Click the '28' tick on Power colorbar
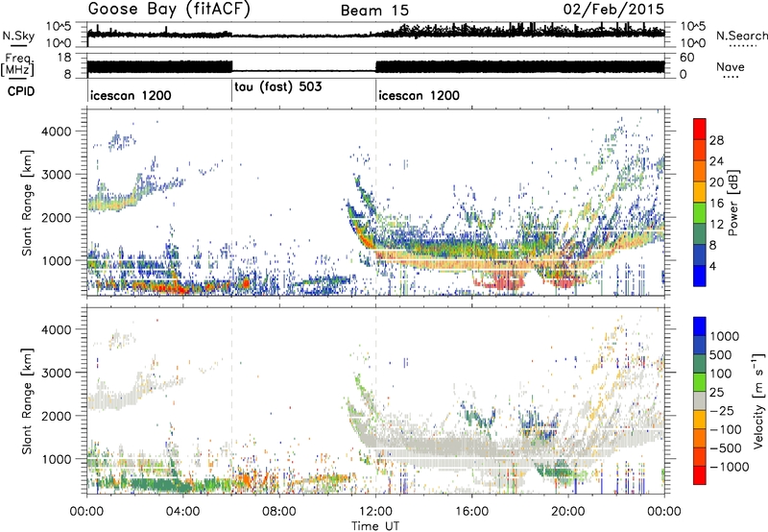The height and width of the screenshot is (532, 768). pyautogui.click(x=716, y=140)
